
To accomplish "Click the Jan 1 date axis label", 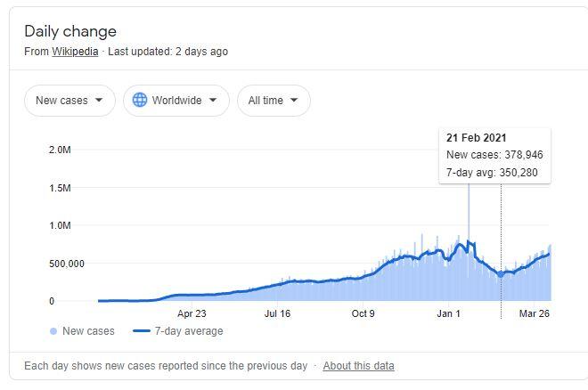I will point(448,313).
